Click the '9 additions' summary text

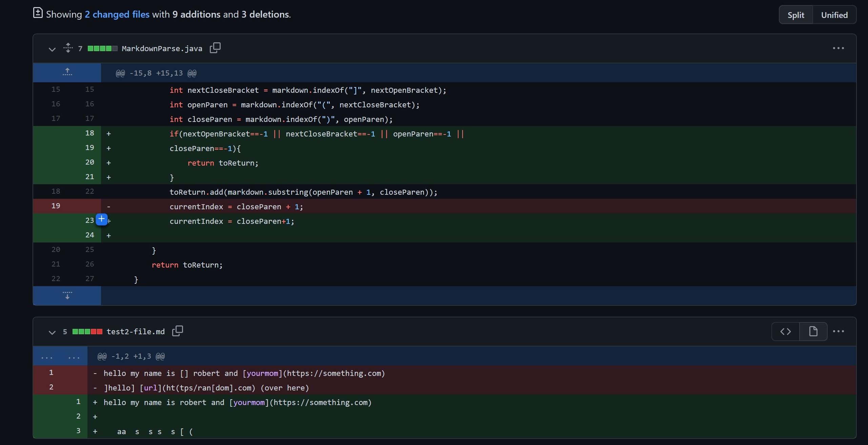pos(197,14)
